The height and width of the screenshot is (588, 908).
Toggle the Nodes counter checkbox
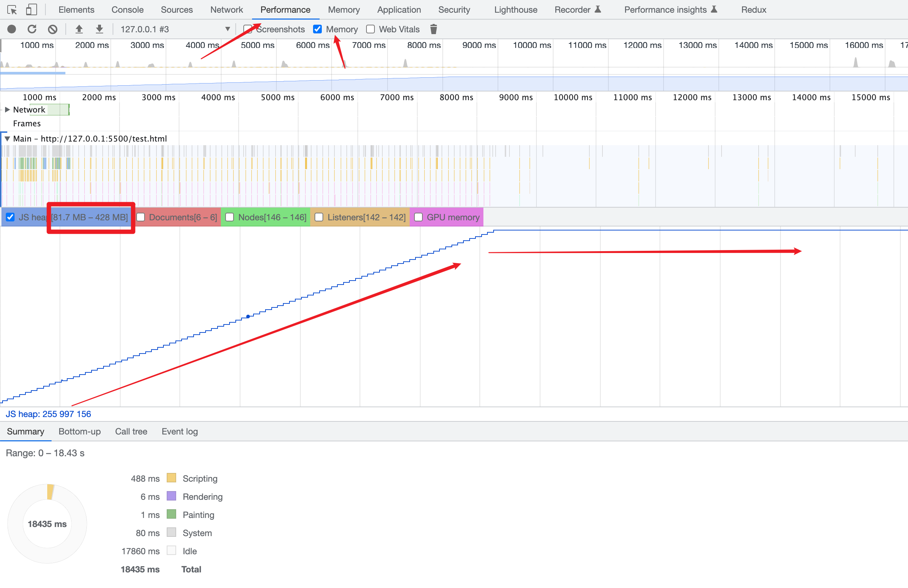pyautogui.click(x=230, y=217)
